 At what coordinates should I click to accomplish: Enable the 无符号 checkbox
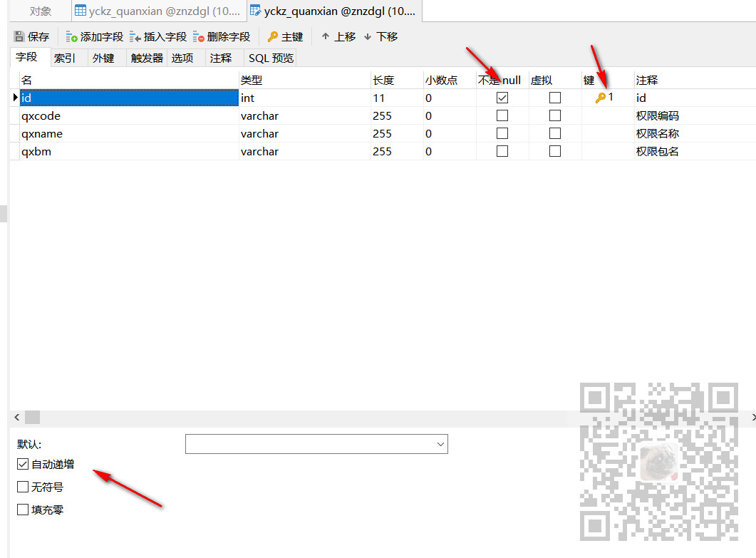pyautogui.click(x=23, y=487)
